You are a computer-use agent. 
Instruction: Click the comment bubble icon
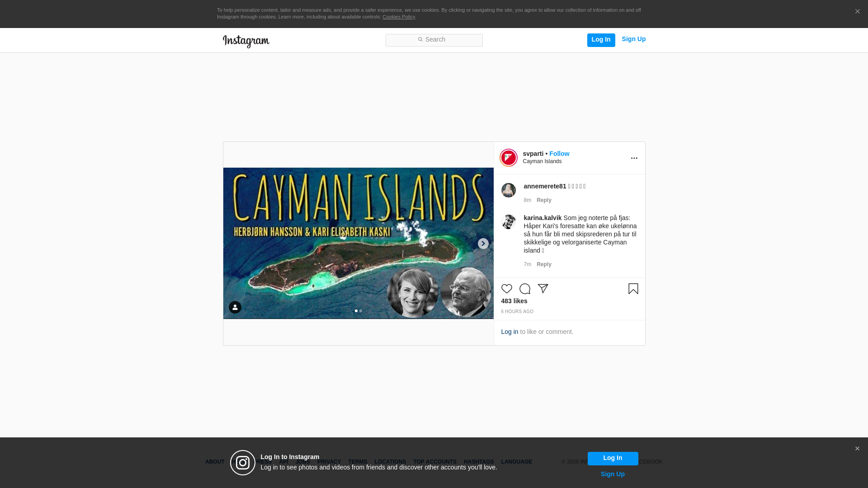(x=525, y=289)
